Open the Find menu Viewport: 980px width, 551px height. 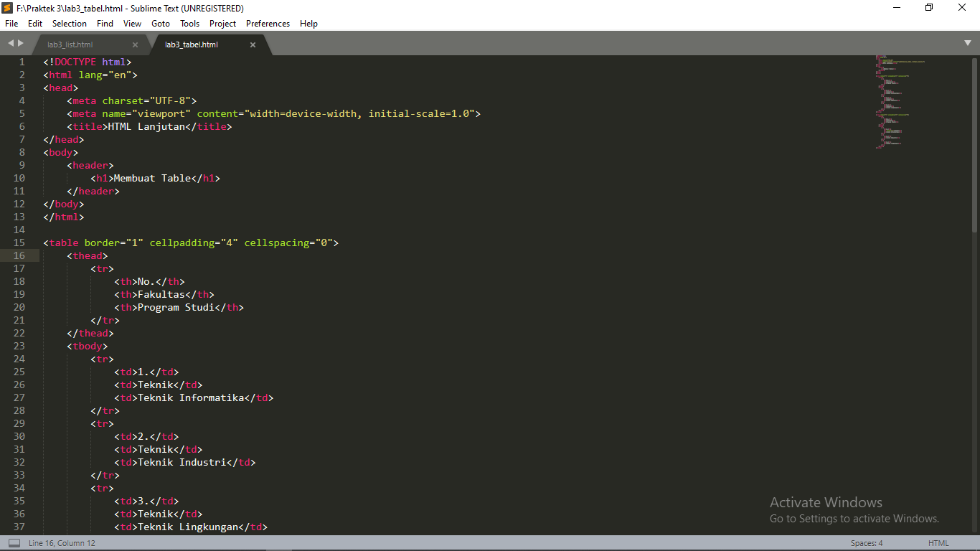coord(105,24)
